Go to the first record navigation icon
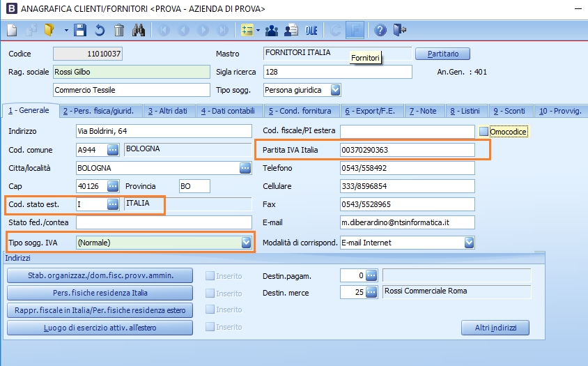Image resolution: width=588 pixels, height=366 pixels. point(164,30)
